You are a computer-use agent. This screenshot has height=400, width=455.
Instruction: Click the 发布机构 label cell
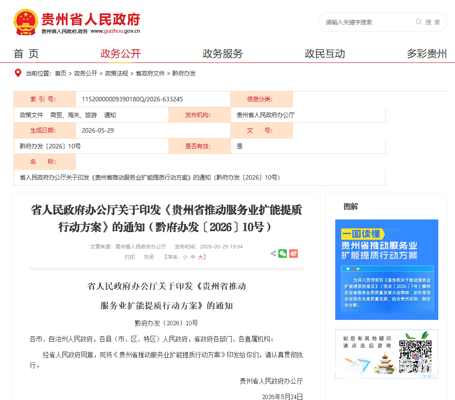point(199,115)
